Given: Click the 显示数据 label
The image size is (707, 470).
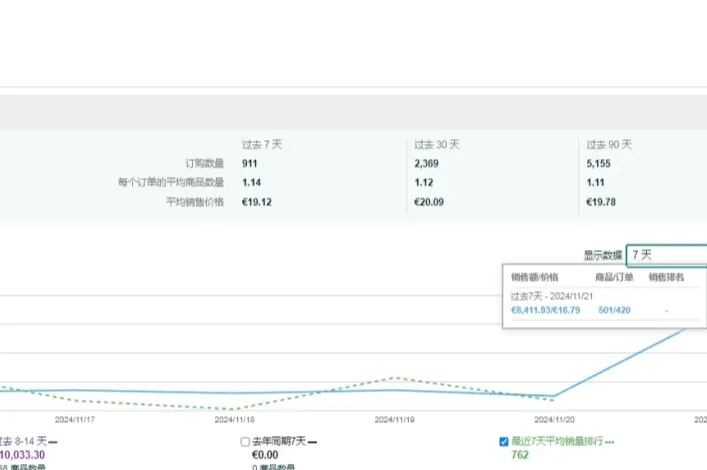Looking at the screenshot, I should pyautogui.click(x=603, y=256).
